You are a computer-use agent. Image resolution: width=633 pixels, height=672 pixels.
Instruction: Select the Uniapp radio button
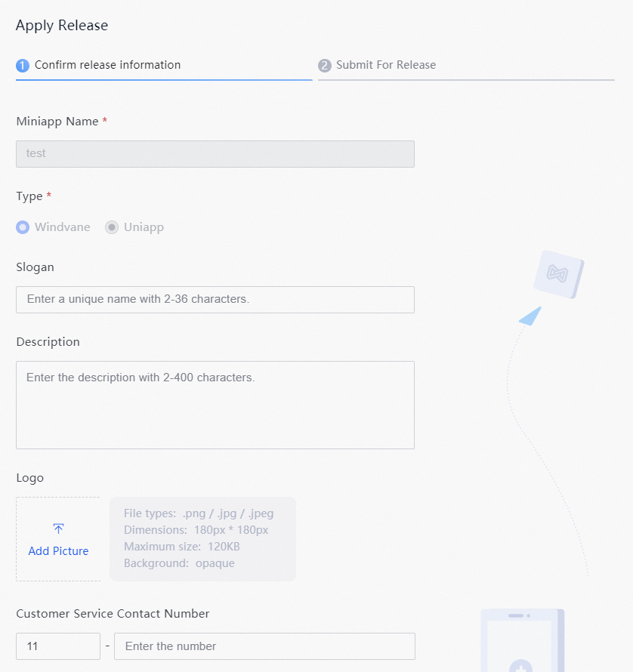112,227
